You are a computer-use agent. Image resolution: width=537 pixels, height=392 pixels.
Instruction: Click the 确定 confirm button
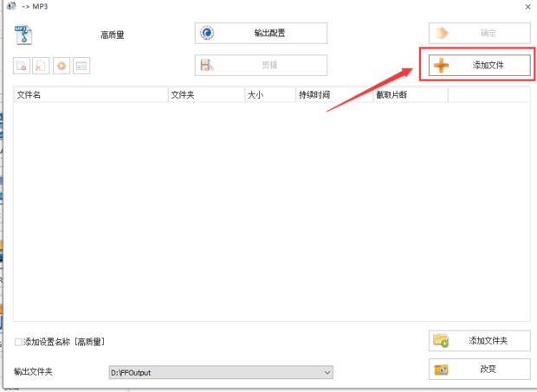click(x=480, y=33)
